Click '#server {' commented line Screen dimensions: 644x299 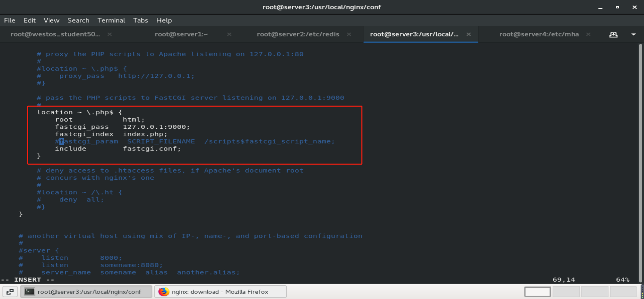(x=39, y=251)
